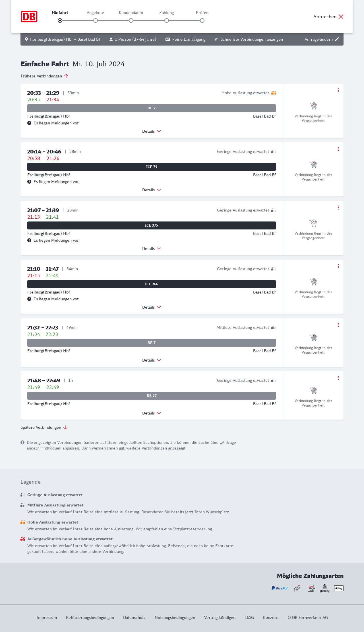Open the Datenschutz footer link
This screenshot has height=632, width=364.
[134, 617]
